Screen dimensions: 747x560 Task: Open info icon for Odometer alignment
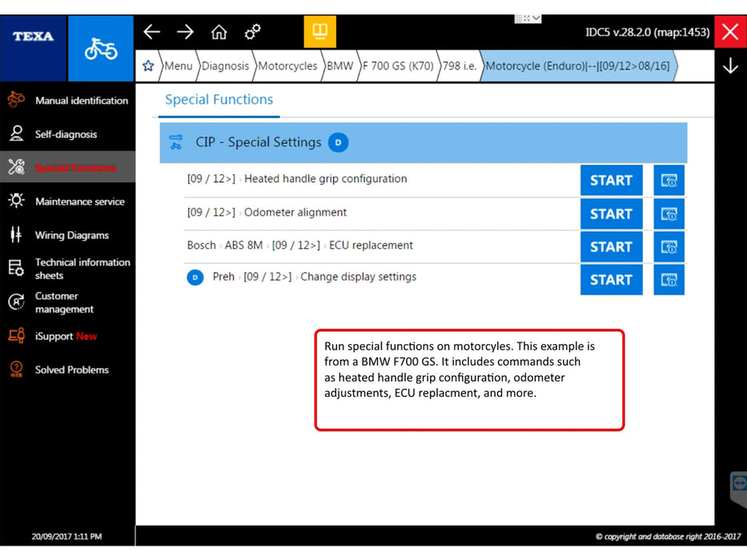pyautogui.click(x=669, y=214)
